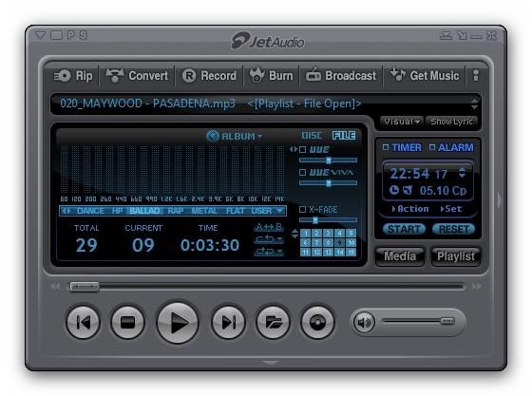Skip to the next track

228,322
